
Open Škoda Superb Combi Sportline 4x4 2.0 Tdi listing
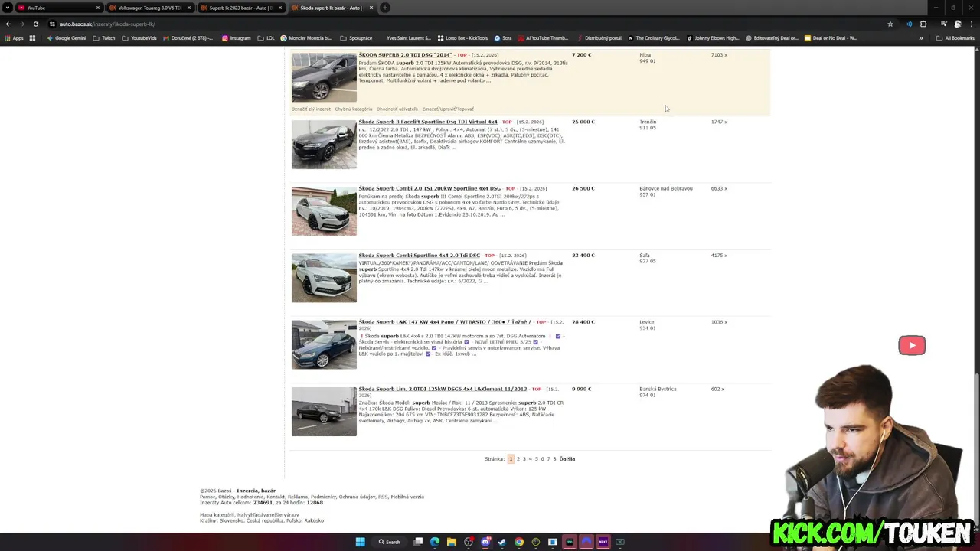click(420, 255)
